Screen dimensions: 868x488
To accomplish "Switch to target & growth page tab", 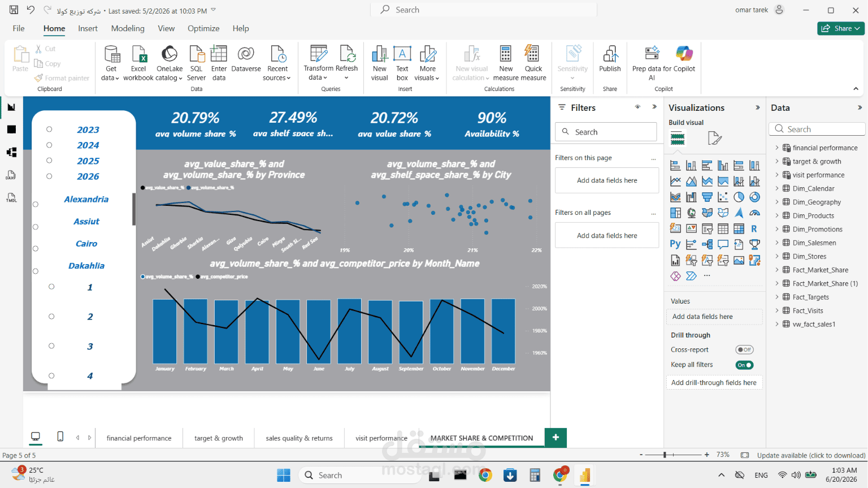I will tap(219, 438).
